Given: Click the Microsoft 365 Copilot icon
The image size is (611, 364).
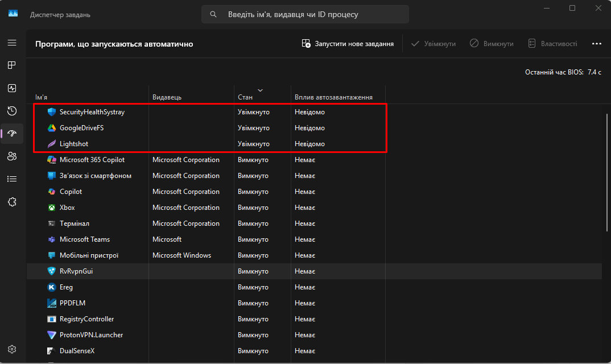Looking at the screenshot, I should (x=51, y=160).
